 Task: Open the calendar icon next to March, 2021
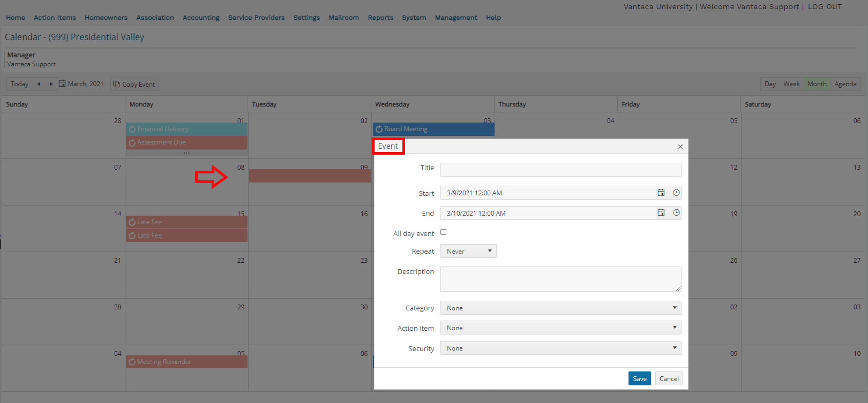(62, 83)
